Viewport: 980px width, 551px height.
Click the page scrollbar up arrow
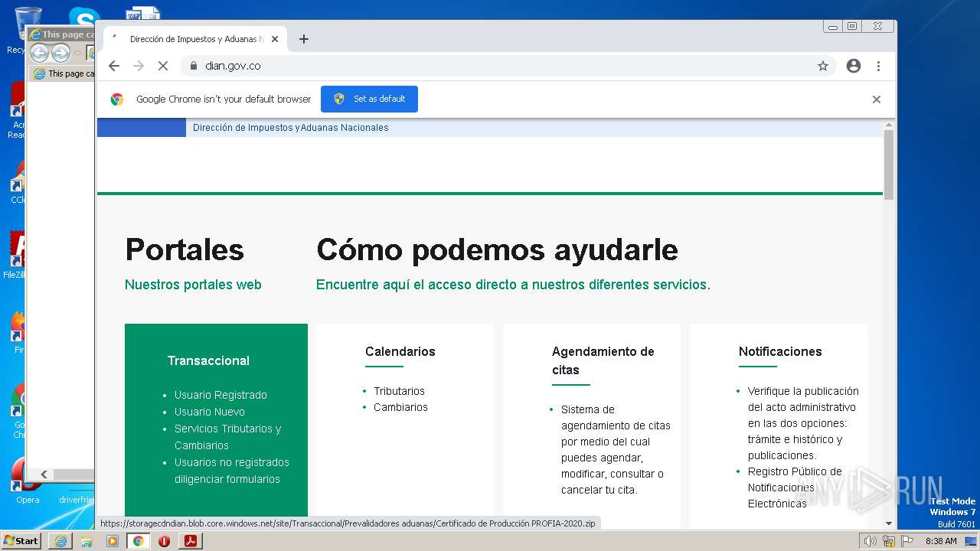pyautogui.click(x=889, y=125)
